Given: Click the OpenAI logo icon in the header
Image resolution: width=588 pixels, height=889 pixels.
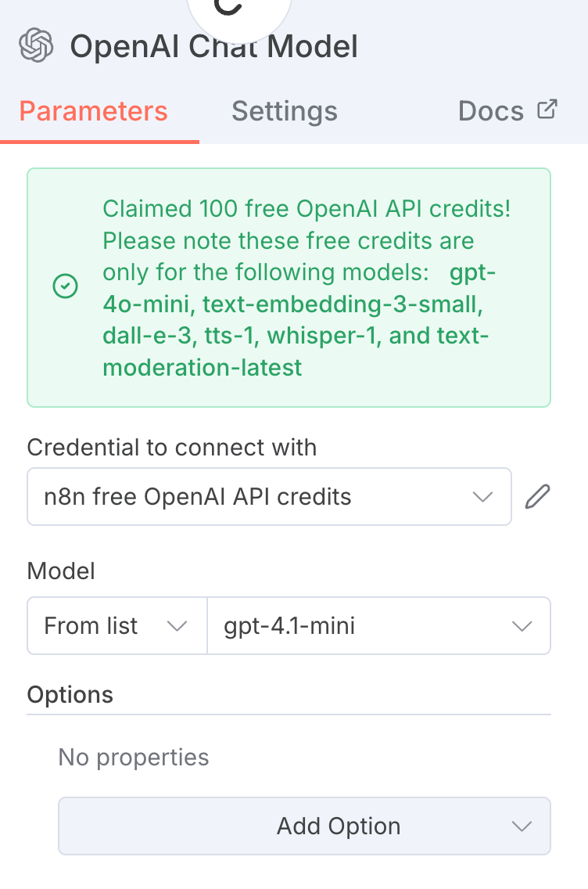Looking at the screenshot, I should [35, 45].
